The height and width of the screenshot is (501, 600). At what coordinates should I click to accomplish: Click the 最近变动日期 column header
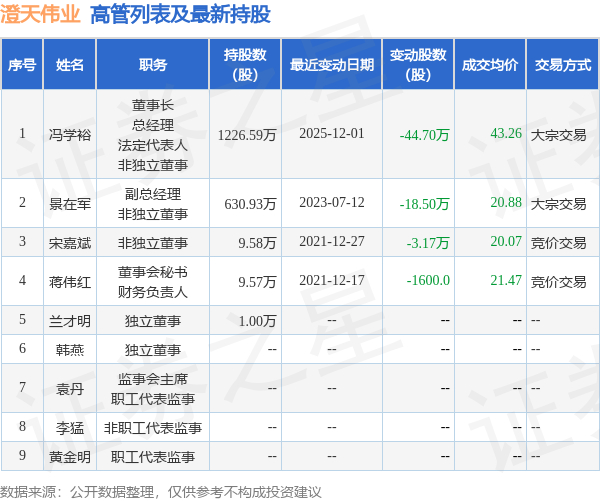pos(332,65)
